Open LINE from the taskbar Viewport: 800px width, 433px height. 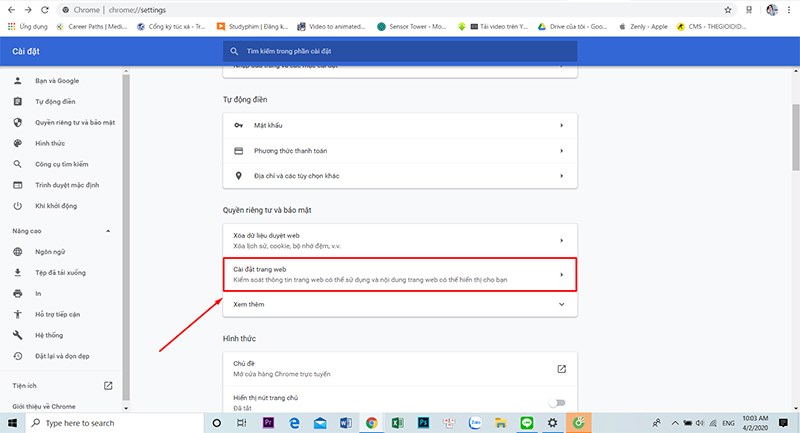click(x=527, y=422)
